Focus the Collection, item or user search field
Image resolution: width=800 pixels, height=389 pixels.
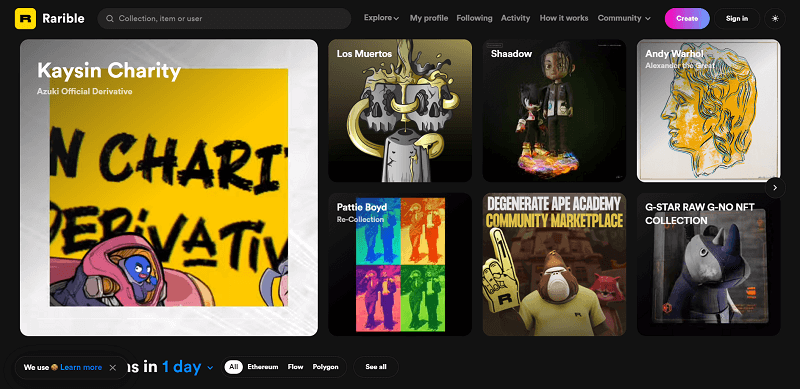224,18
